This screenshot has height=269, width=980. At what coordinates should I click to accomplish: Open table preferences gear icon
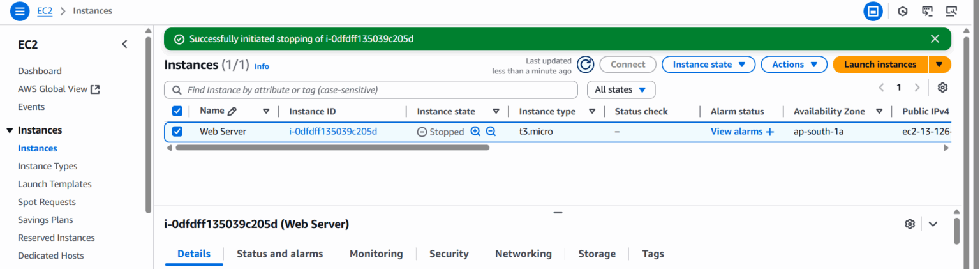pyautogui.click(x=942, y=88)
